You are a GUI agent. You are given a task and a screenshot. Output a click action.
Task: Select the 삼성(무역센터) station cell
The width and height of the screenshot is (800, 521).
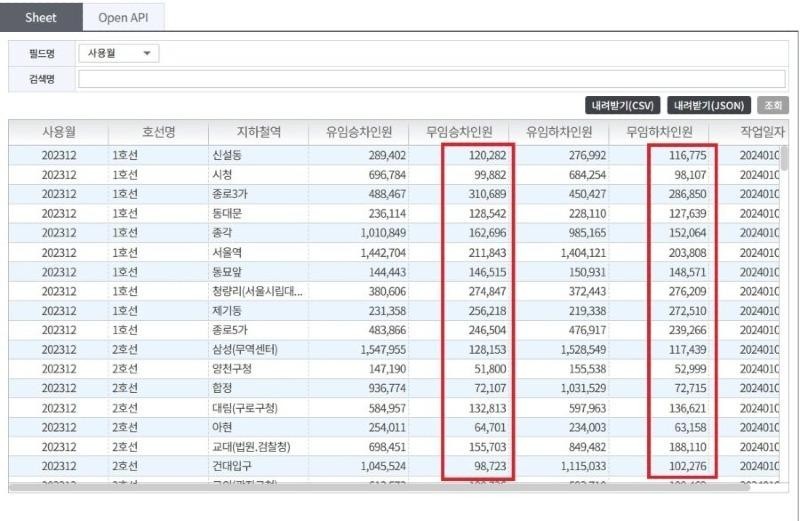(245, 350)
